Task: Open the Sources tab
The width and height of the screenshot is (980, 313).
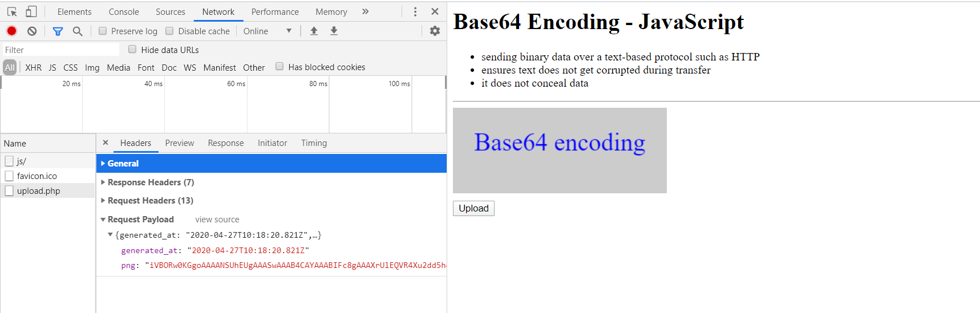Action: click(x=171, y=11)
